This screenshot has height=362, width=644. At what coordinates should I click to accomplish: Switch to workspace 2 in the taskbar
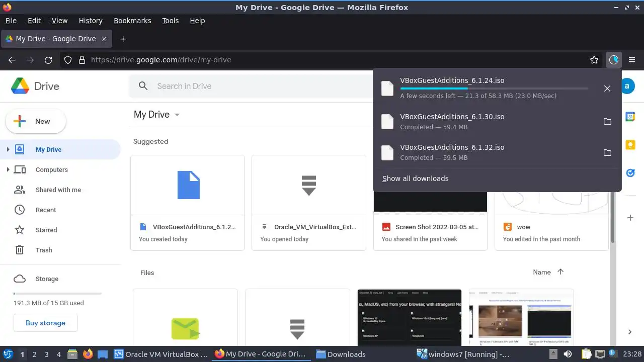click(34, 354)
